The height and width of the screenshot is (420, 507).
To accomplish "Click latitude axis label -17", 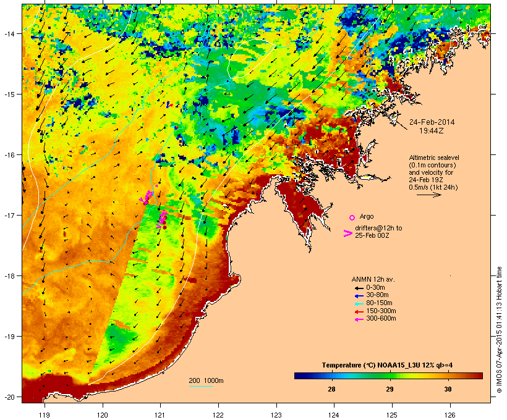I will coord(9,215).
